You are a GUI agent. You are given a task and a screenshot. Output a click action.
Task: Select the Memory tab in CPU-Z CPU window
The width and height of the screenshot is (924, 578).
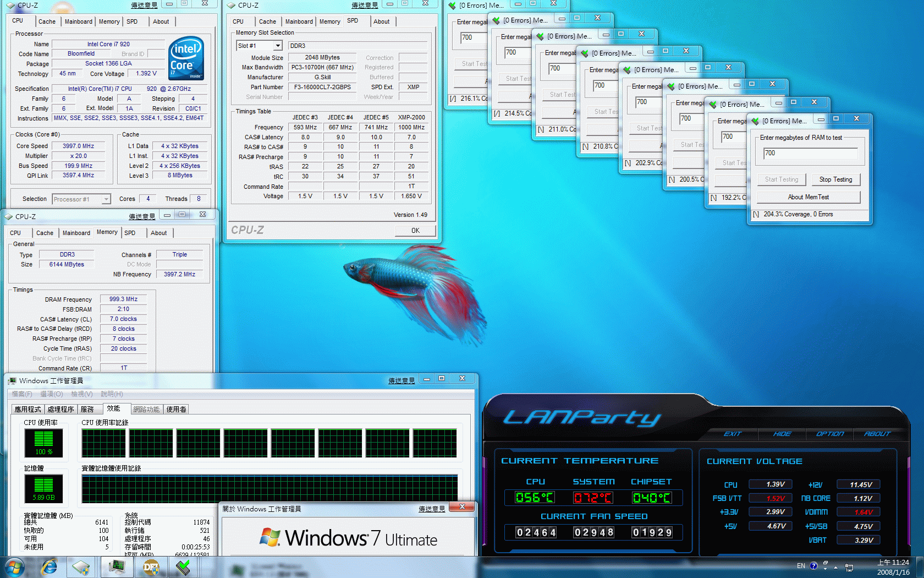coord(109,21)
